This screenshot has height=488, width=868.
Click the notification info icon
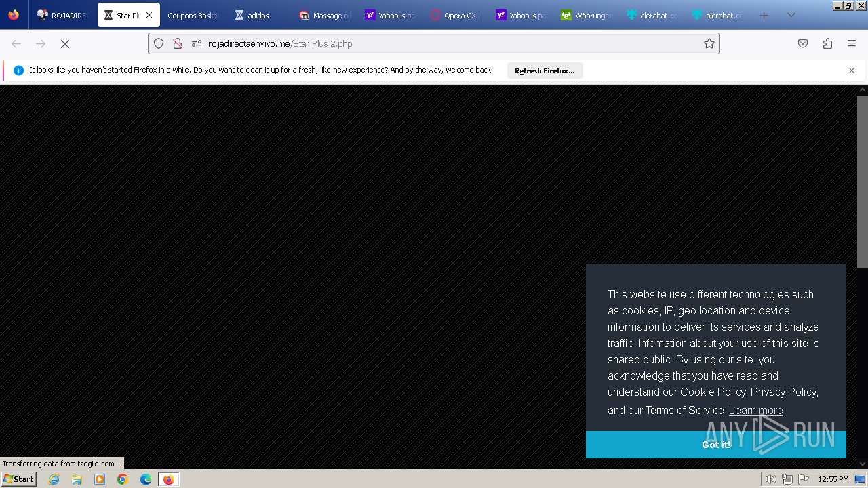pos(18,70)
